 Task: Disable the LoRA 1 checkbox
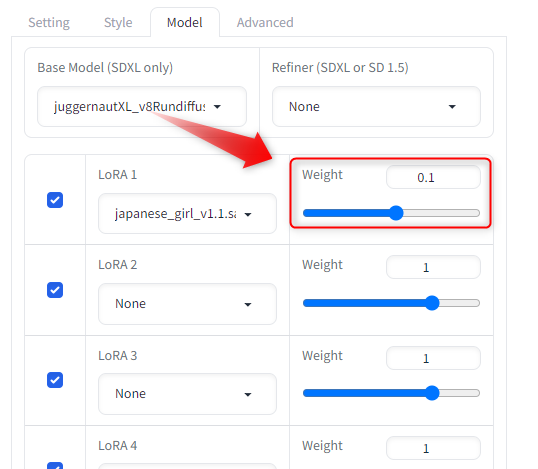pos(55,200)
